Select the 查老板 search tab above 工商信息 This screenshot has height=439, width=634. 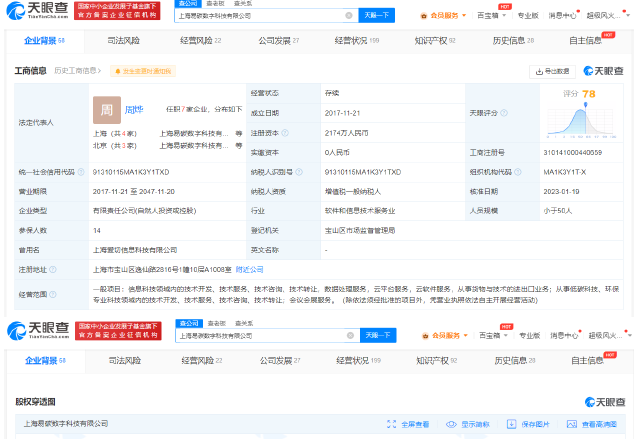point(215,3)
